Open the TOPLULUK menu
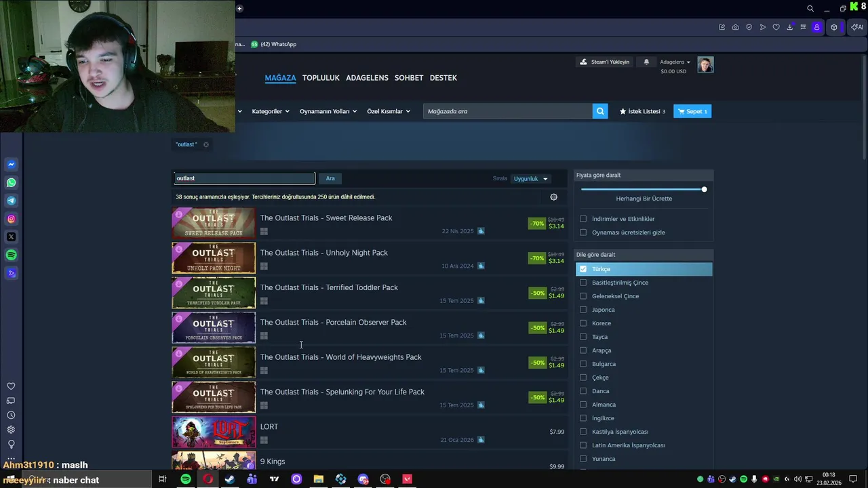Image resolution: width=868 pixels, height=488 pixels. coord(321,78)
